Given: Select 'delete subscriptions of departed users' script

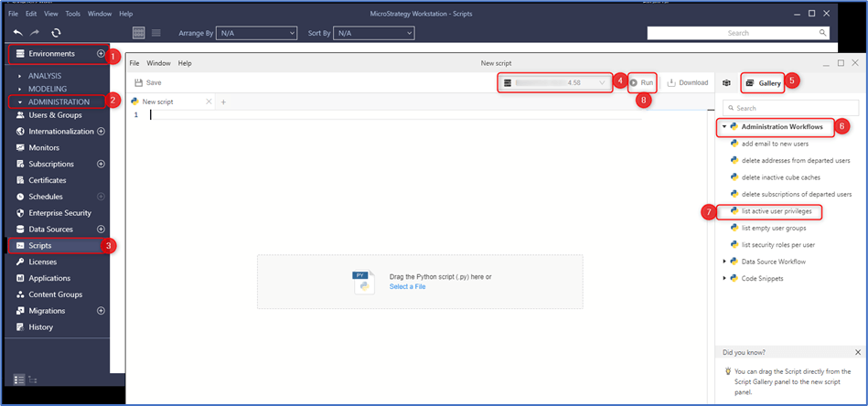Looking at the screenshot, I should (x=797, y=194).
